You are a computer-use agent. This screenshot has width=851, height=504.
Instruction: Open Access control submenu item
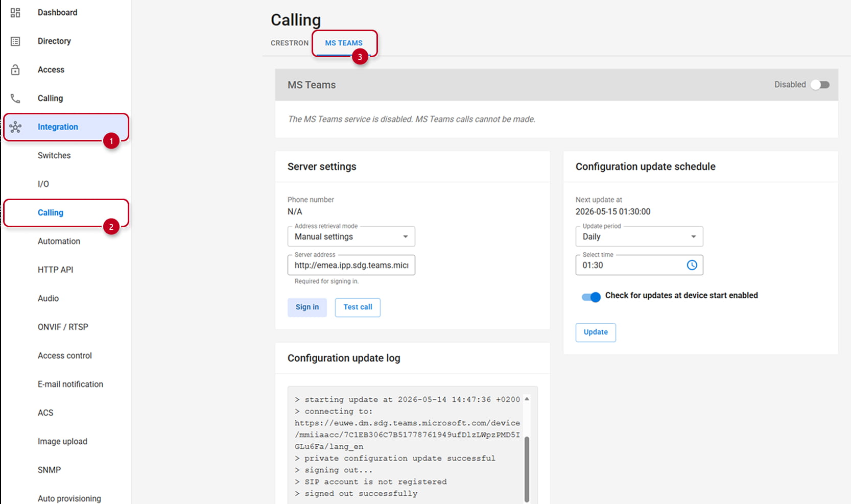click(x=65, y=355)
